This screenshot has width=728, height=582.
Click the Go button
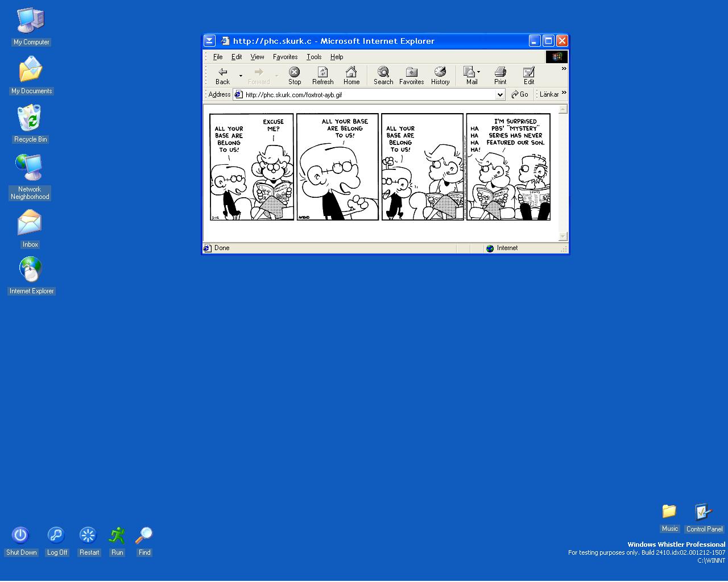(x=520, y=94)
